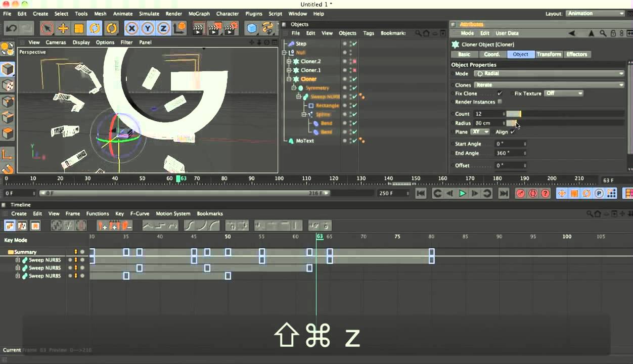Screen dimensions: 633x364
Task: Click the Count value slider bar
Action: coord(566,114)
